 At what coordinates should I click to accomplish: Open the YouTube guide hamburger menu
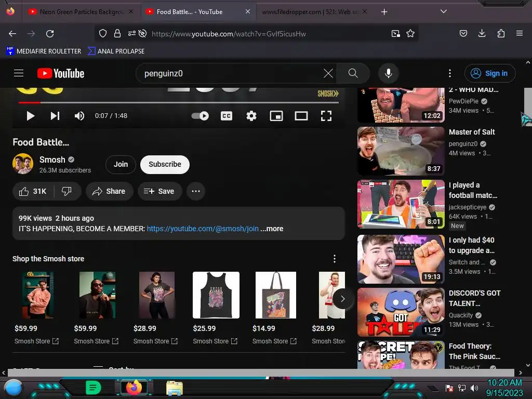[x=19, y=73]
